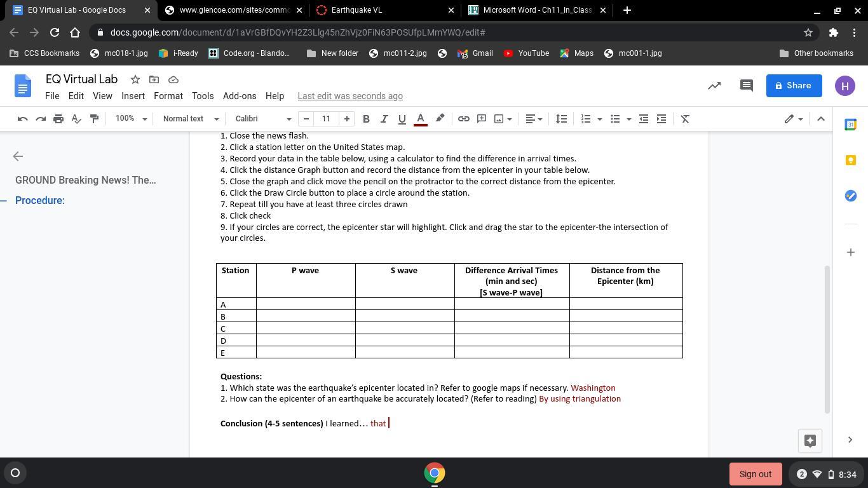Open the Edit menu
Viewport: 868px width, 488px height.
[x=76, y=96]
